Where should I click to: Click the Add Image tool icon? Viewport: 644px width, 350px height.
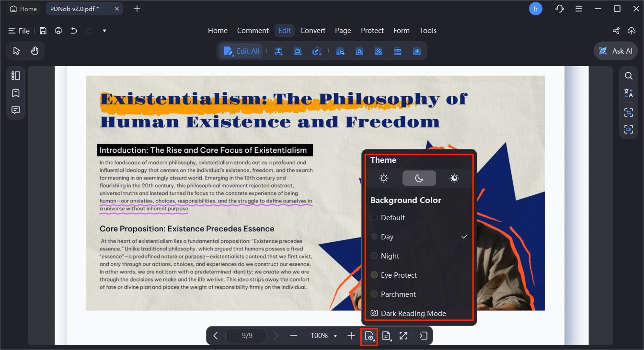pos(298,51)
